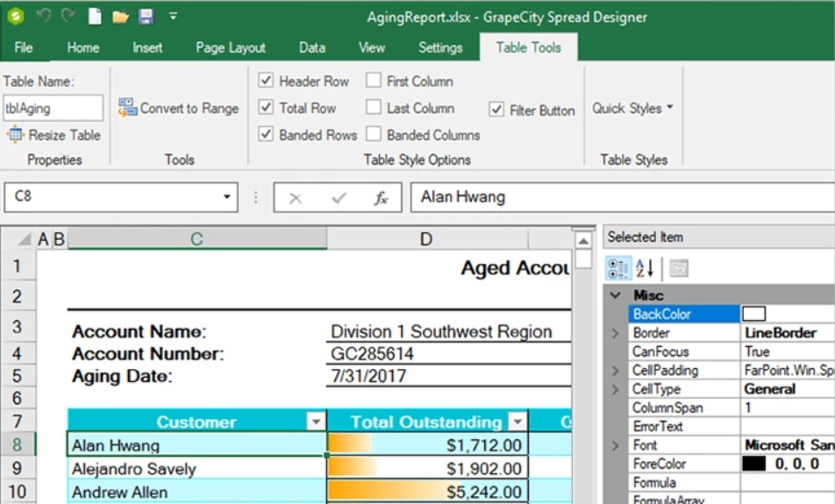Click the Undo arrow icon
This screenshot has height=504, width=835.
tap(43, 16)
